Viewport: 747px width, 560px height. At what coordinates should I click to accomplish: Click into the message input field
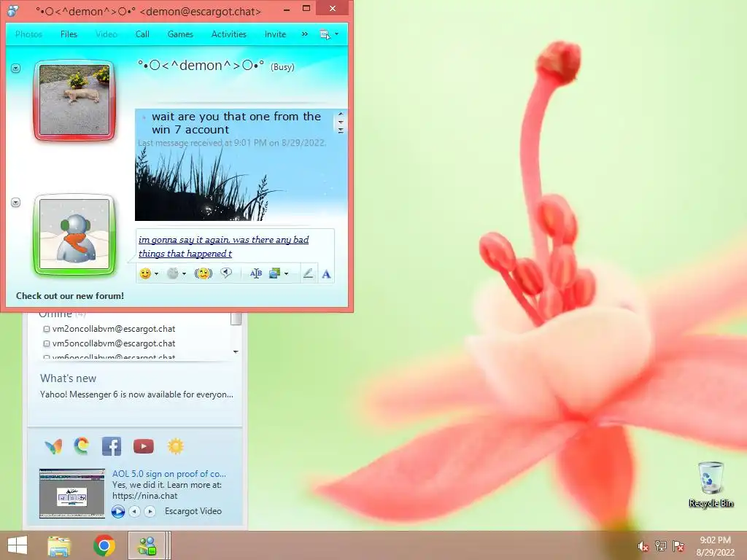click(236, 246)
